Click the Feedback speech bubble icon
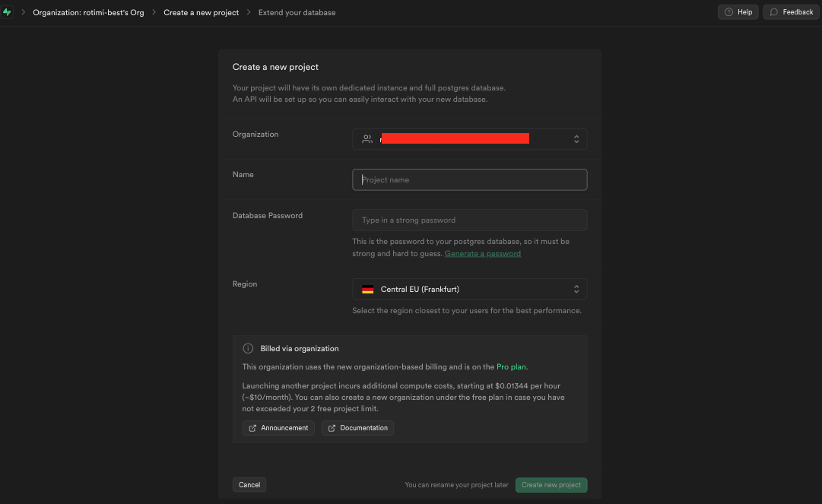The height and width of the screenshot is (504, 822). (x=774, y=12)
